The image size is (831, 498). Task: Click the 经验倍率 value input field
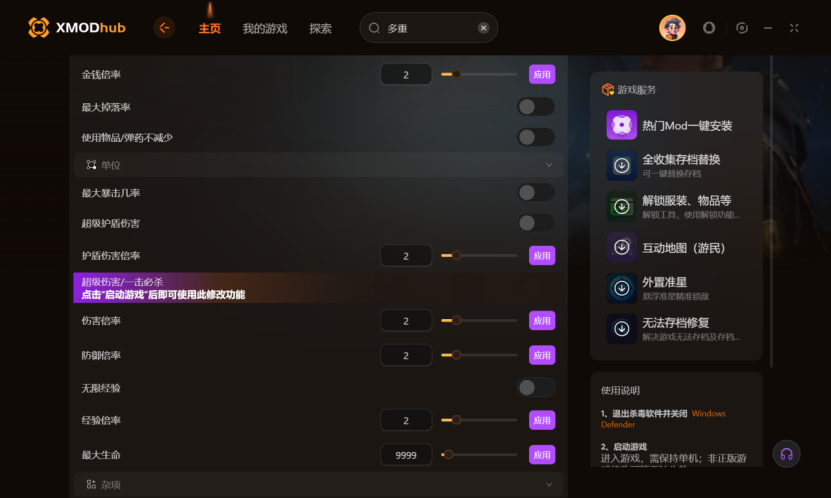click(x=406, y=420)
